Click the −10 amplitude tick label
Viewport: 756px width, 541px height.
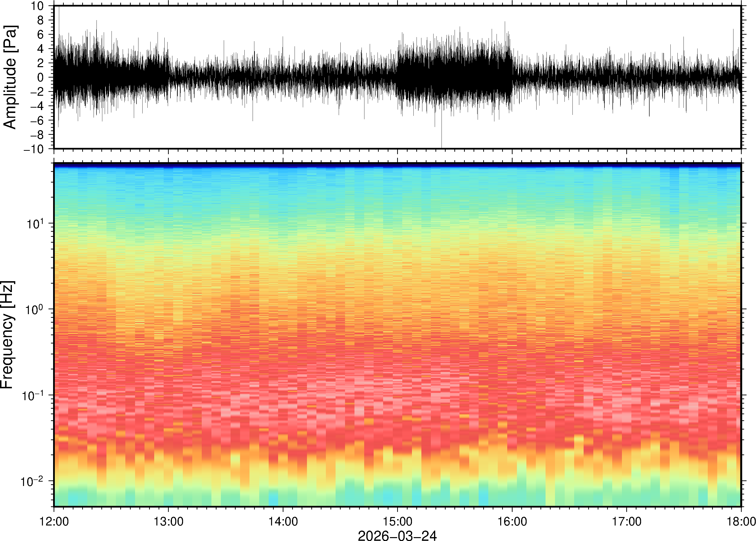(x=34, y=149)
